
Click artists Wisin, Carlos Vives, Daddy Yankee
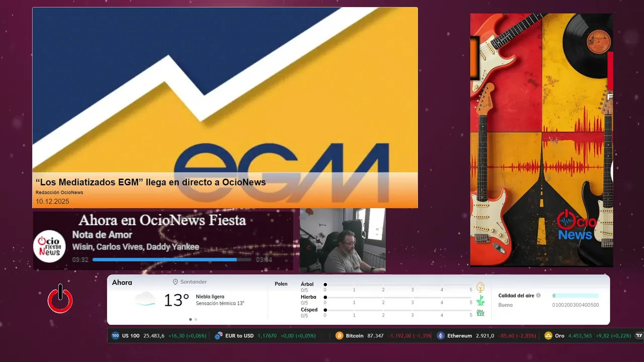135,247
